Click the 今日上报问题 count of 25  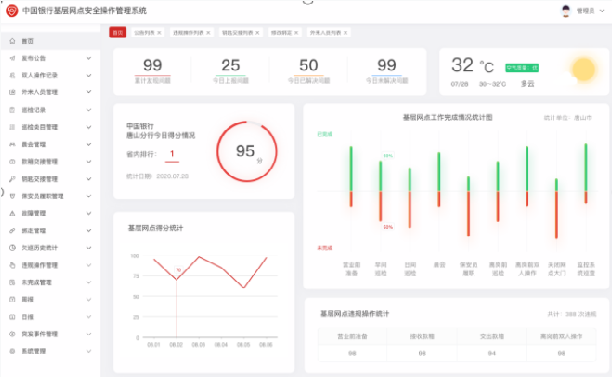tap(231, 65)
